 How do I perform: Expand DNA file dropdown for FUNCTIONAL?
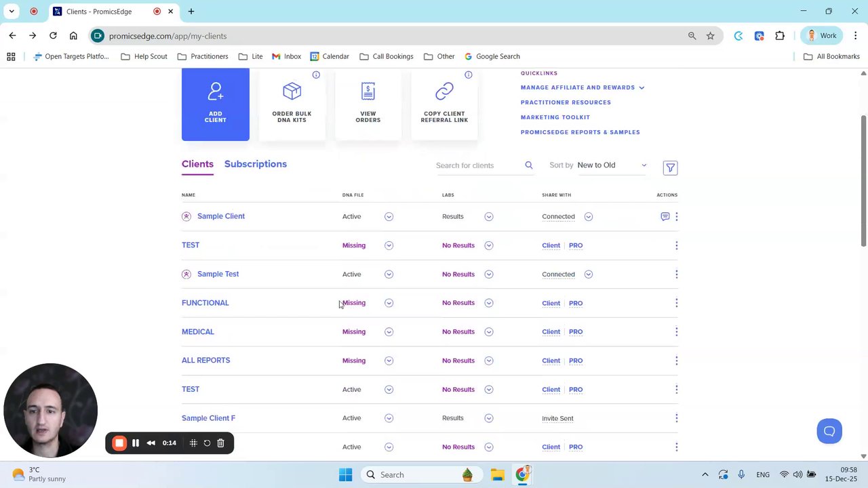[x=389, y=303]
